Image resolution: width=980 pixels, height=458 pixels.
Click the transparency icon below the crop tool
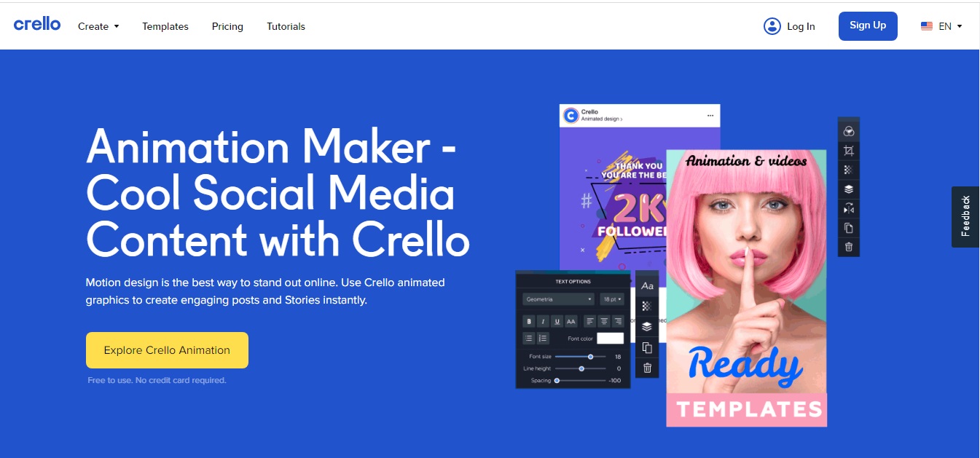tap(849, 170)
